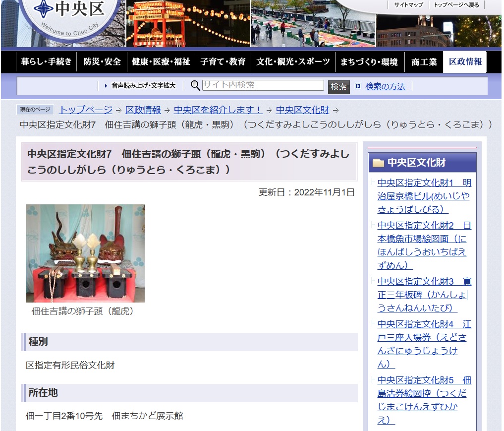504x431 pixels.
Task: Select the 防災・安全 navigation tab
Action: [102, 62]
